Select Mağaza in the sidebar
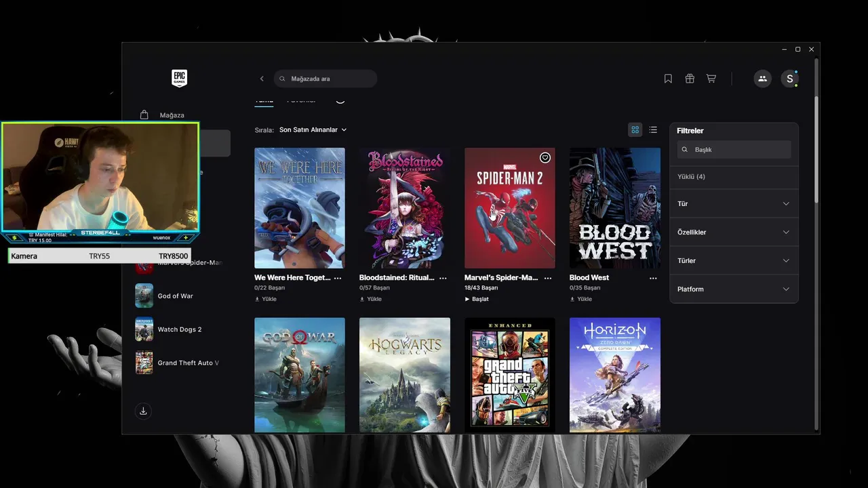This screenshot has height=488, width=868. [172, 115]
